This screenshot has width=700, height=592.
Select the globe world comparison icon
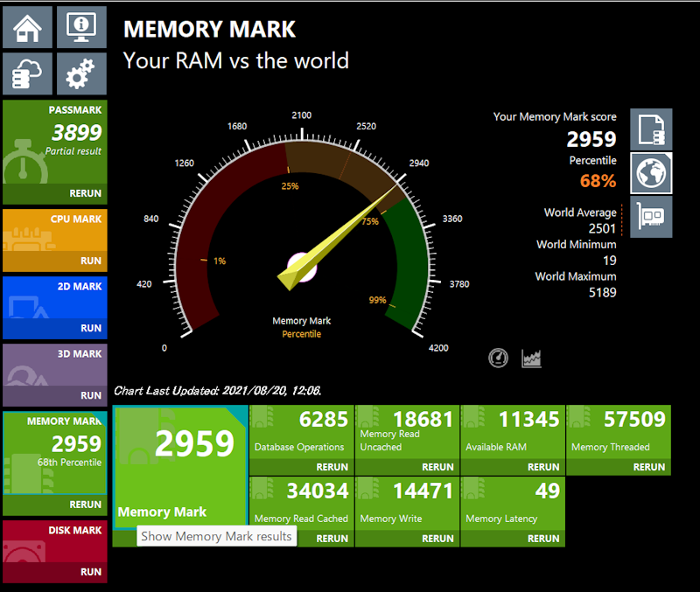[651, 173]
